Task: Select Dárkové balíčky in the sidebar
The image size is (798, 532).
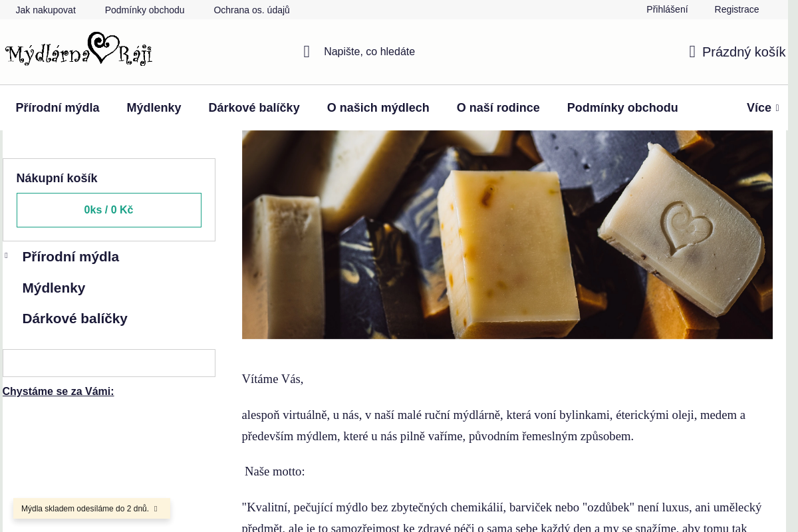Action: tap(74, 319)
